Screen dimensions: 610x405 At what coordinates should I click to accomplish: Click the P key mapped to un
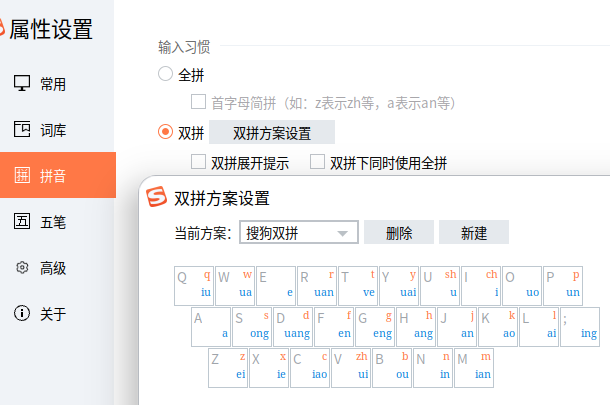[563, 286]
